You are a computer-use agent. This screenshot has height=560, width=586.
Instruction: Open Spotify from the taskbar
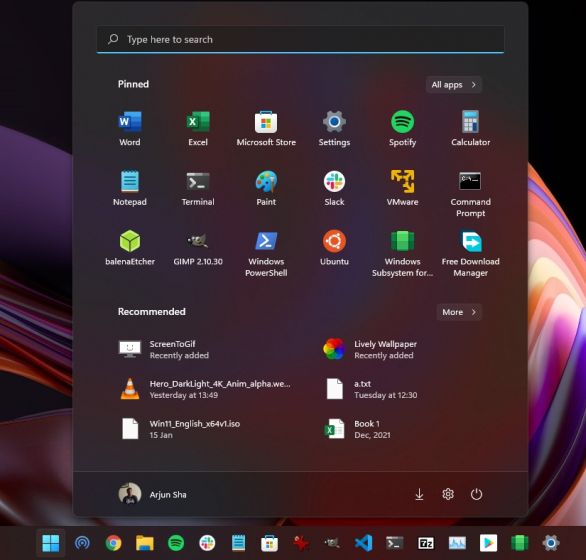(176, 543)
